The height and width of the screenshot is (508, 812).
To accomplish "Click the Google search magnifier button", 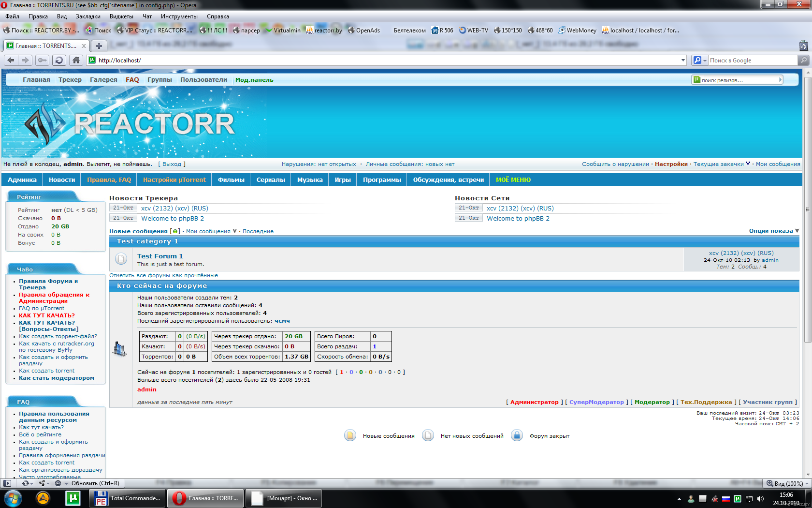I will 803,60.
